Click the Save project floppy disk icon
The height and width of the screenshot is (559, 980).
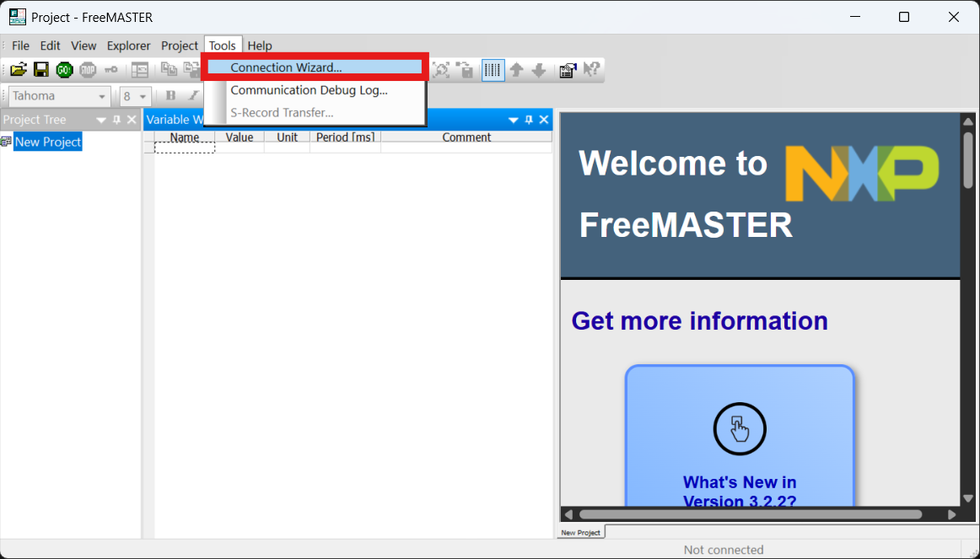40,70
